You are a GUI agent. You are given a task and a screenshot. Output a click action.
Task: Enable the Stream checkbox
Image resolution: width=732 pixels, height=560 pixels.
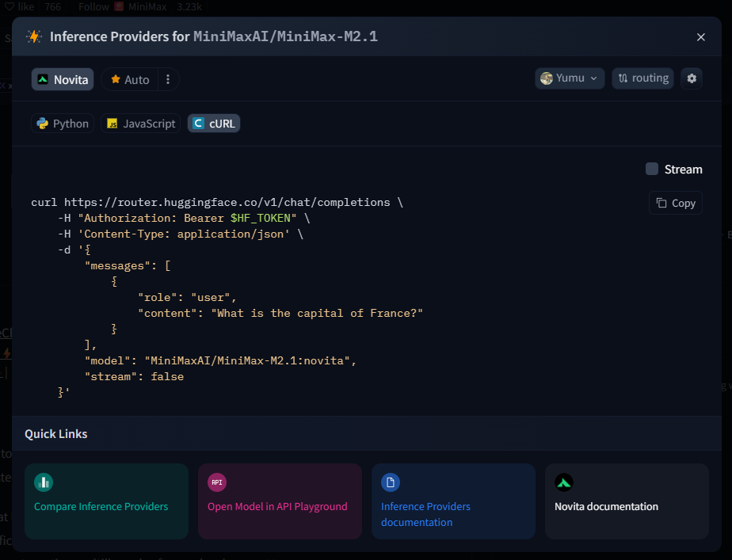coord(652,169)
